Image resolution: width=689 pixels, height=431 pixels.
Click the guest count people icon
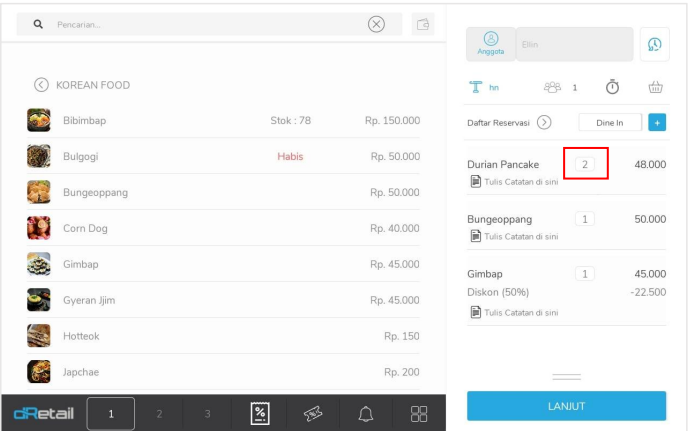[552, 88]
